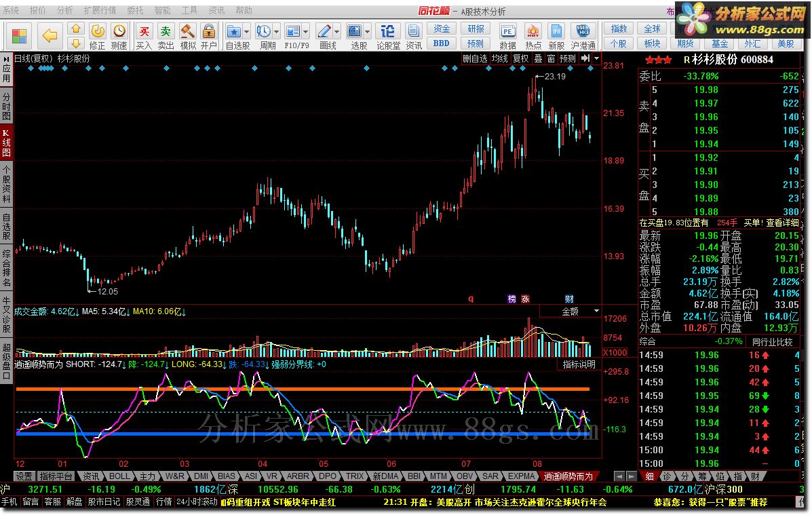Toggle 窗 window layout option
The height and width of the screenshot is (515, 812).
pos(550,58)
